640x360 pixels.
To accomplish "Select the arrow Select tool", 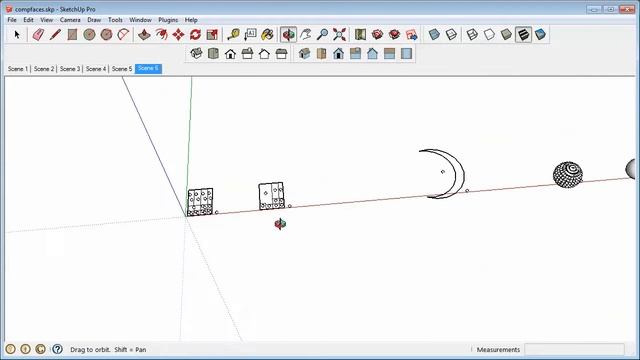I will click(17, 35).
